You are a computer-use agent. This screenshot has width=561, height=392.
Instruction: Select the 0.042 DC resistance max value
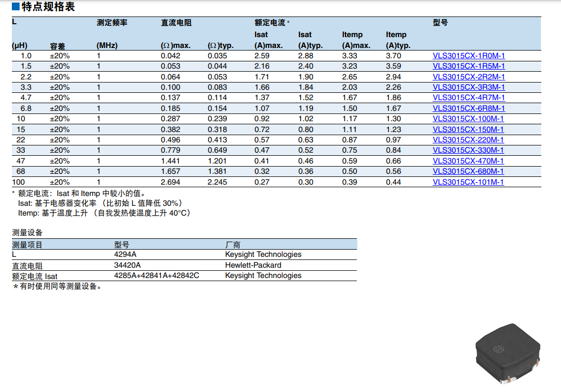(x=171, y=56)
